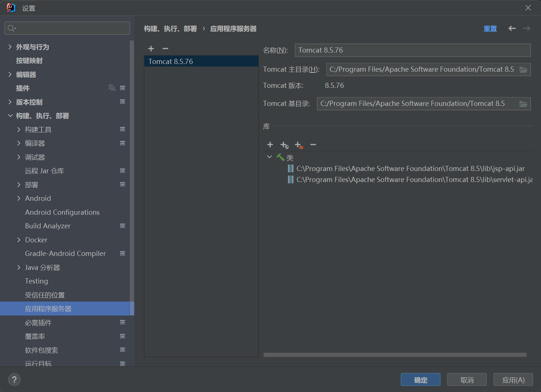Image resolution: width=541 pixels, height=392 pixels.
Task: Click the project-level icon beside 构建工具
Action: [x=123, y=129]
